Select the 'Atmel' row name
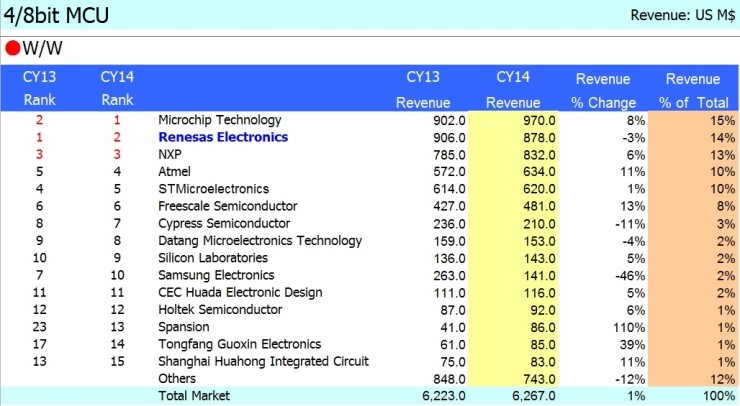The width and height of the screenshot is (740, 406). (x=175, y=172)
